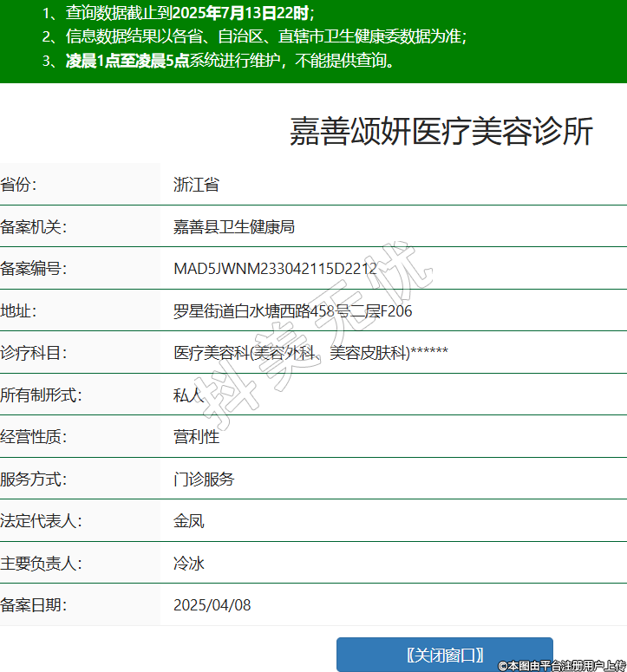This screenshot has width=627, height=672.
Task: Click the 备案编号 row label
Action: point(34,269)
